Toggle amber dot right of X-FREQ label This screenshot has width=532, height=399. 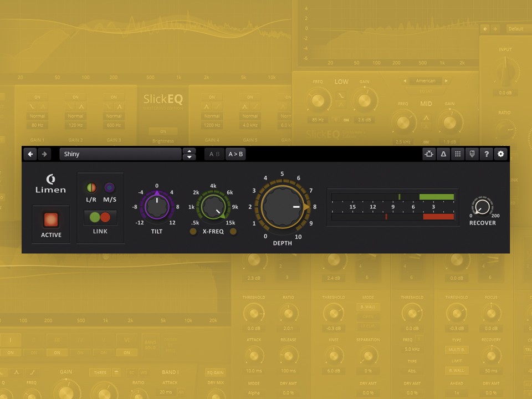[x=233, y=232]
